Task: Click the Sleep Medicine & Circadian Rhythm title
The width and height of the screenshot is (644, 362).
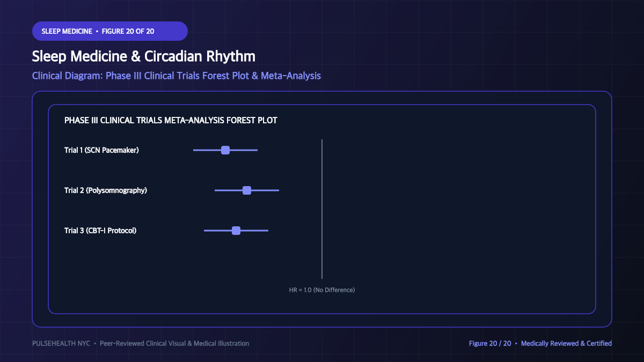Action: [144, 56]
